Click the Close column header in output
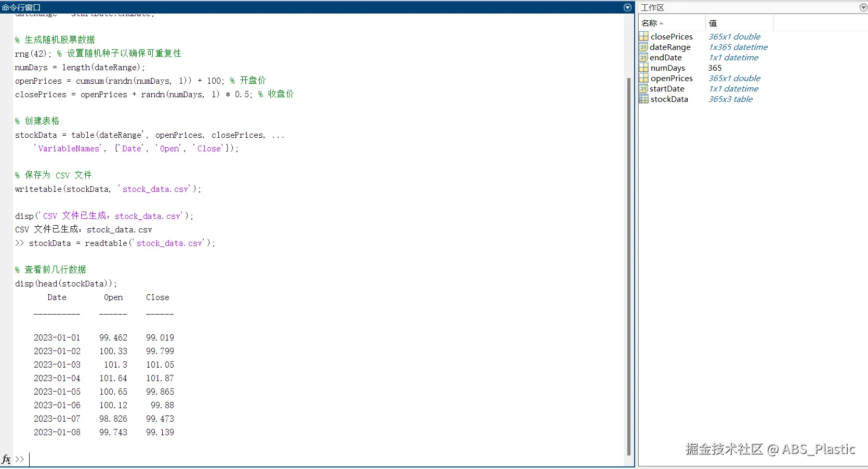The image size is (868, 469). (x=157, y=297)
